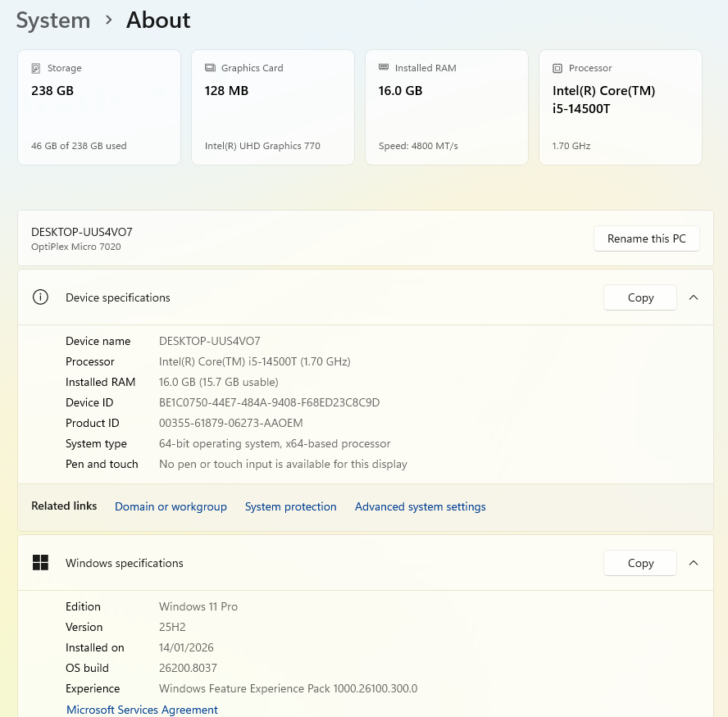Click the Edition value Windows 11 Pro
728x717 pixels.
(198, 606)
